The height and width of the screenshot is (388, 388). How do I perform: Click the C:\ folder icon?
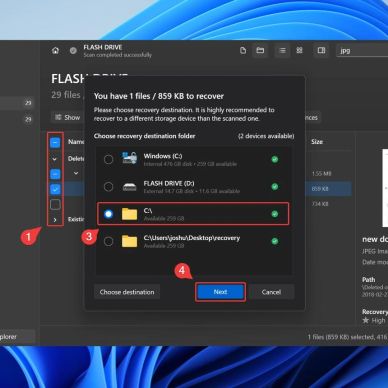(129, 214)
